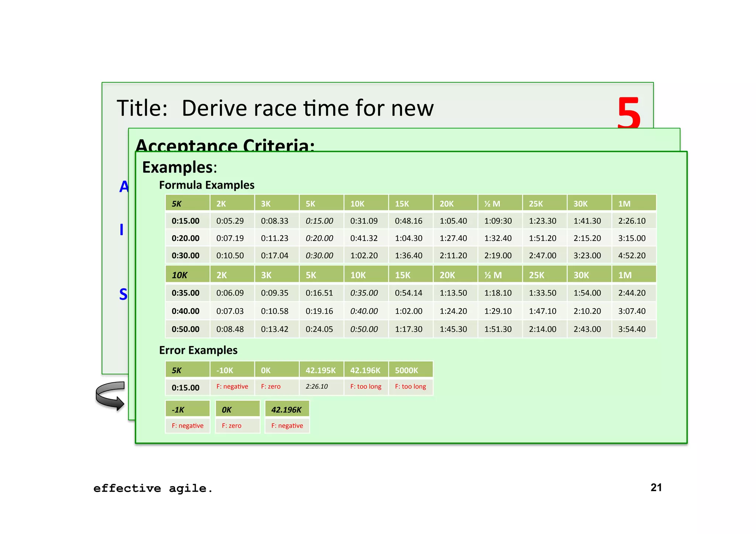756x534 pixels.
Task: Click cell 2:15.20
Action: coord(589,238)
